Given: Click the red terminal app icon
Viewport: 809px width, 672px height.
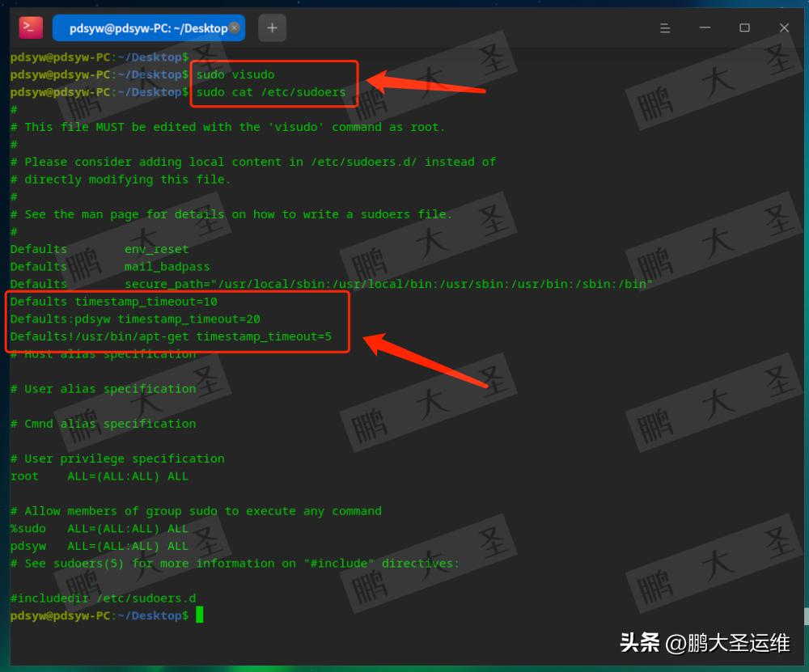Looking at the screenshot, I should [x=31, y=27].
